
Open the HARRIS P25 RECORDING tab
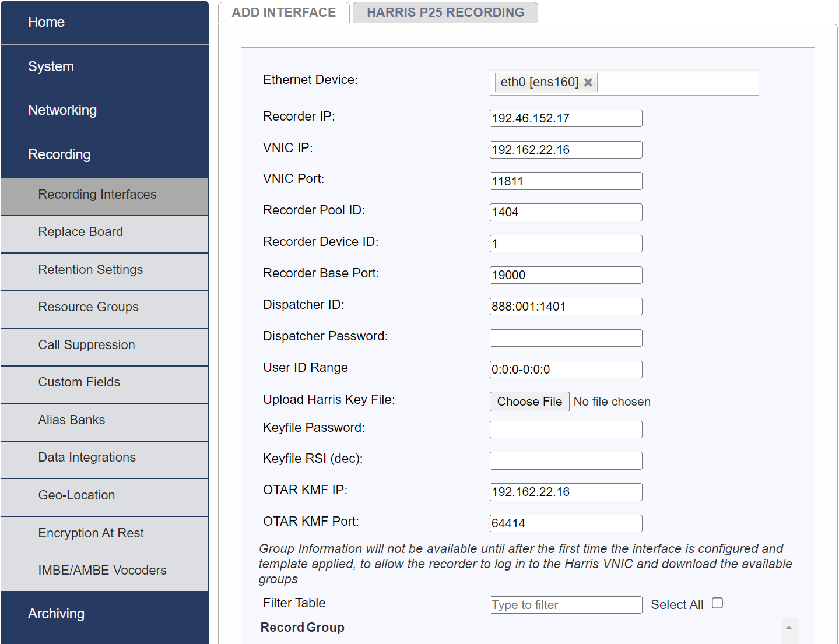[x=445, y=12]
